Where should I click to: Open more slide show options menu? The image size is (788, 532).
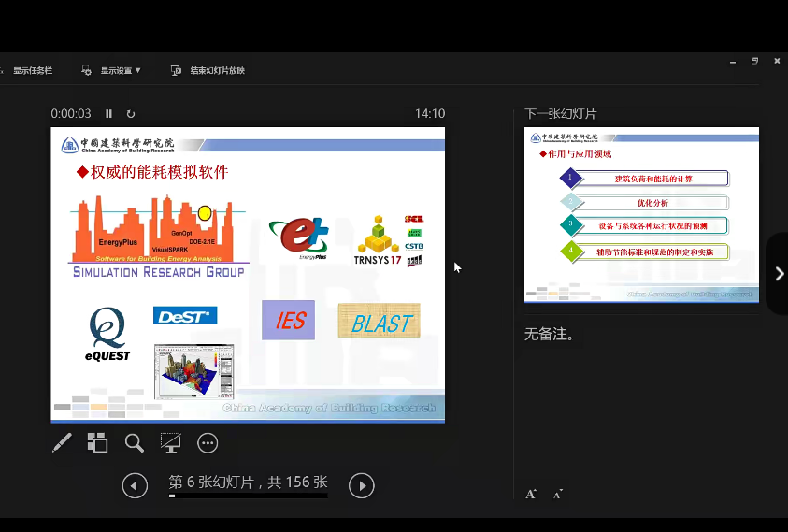click(x=208, y=443)
